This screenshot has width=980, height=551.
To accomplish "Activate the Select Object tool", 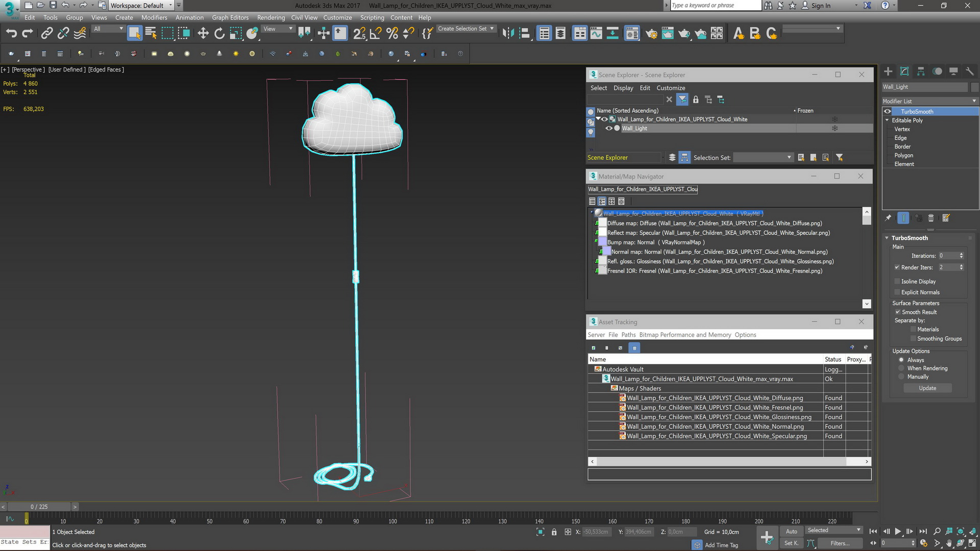I will (134, 34).
